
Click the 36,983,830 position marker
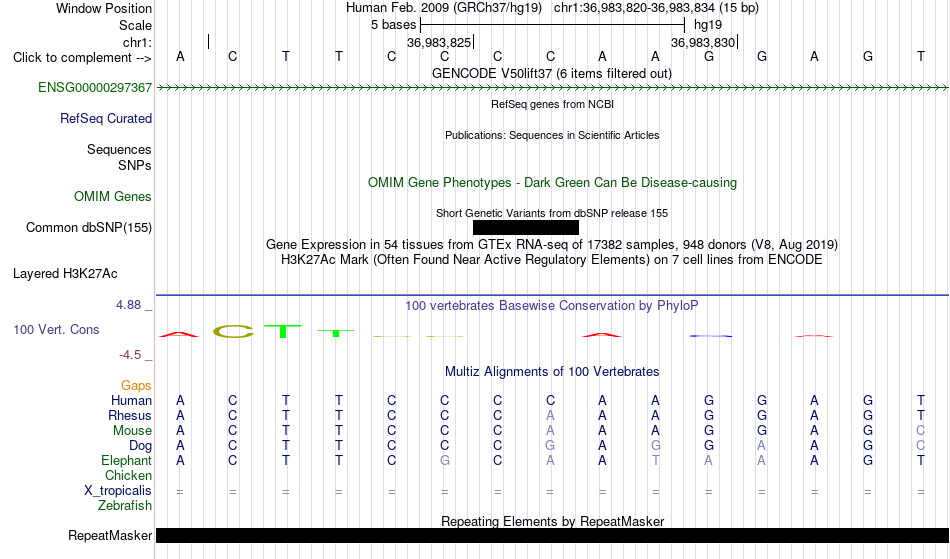(703, 42)
